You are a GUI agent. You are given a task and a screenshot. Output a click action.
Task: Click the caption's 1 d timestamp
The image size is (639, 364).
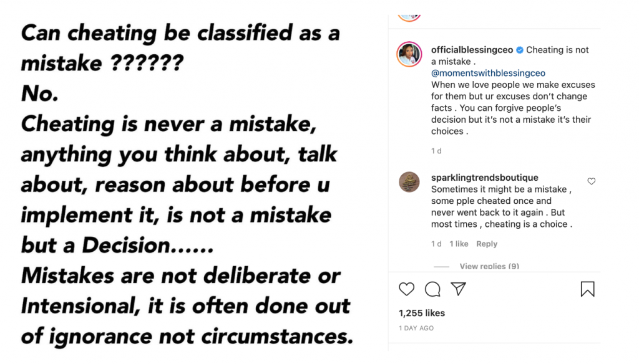pos(436,151)
